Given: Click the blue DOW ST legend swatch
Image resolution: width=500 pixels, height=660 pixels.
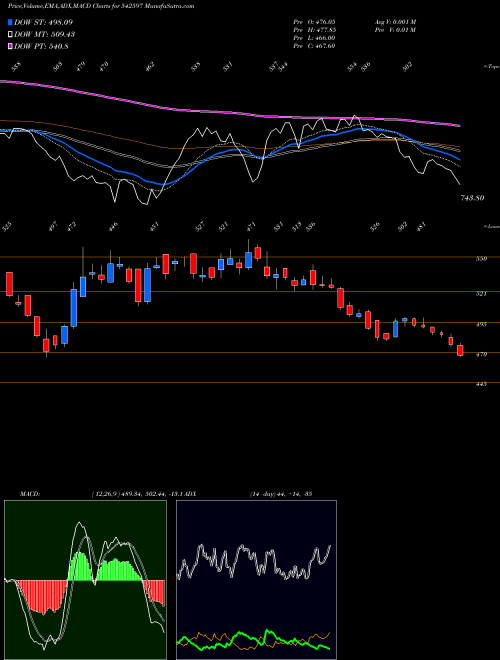Looking at the screenshot, I should (10, 22).
